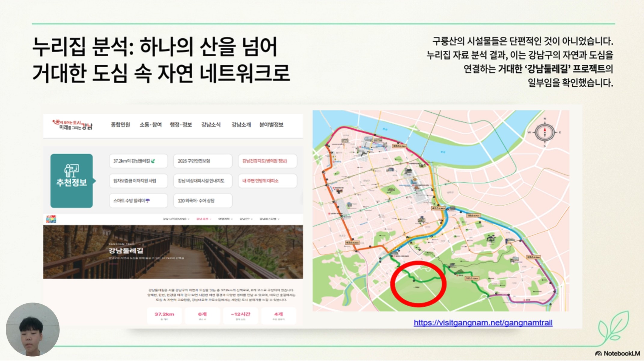Open the visitgangnam.net/gangnamtrail link
The height and width of the screenshot is (362, 644).
click(483, 323)
